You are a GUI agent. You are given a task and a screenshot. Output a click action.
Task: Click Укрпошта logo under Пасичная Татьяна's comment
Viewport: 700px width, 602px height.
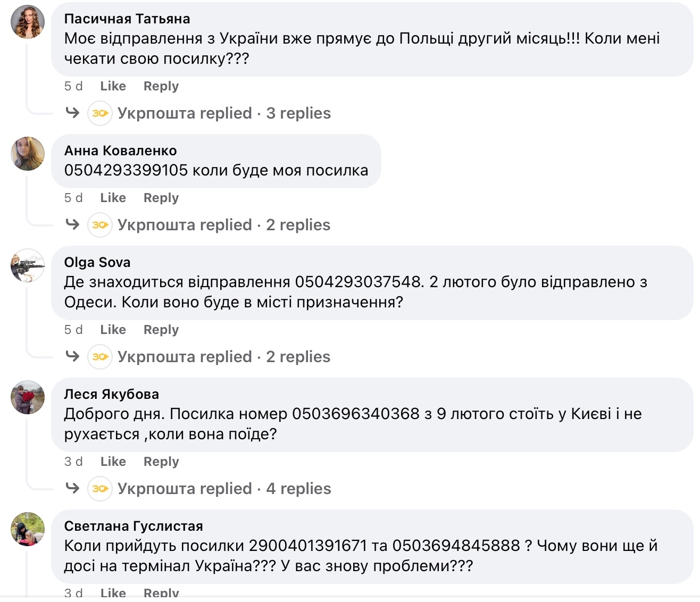(100, 113)
